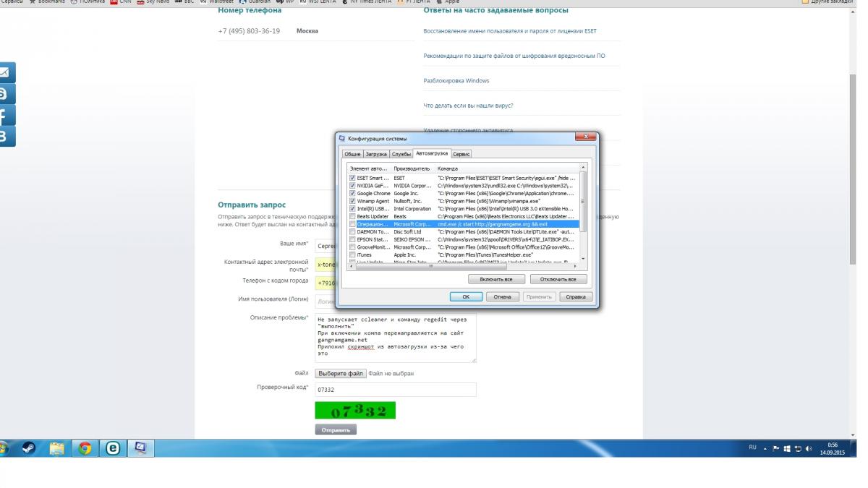Open the Windows Start button

[x=4, y=448]
